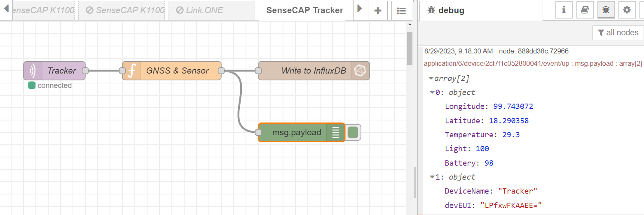Click DeviceName value "Tracker"

point(518,191)
